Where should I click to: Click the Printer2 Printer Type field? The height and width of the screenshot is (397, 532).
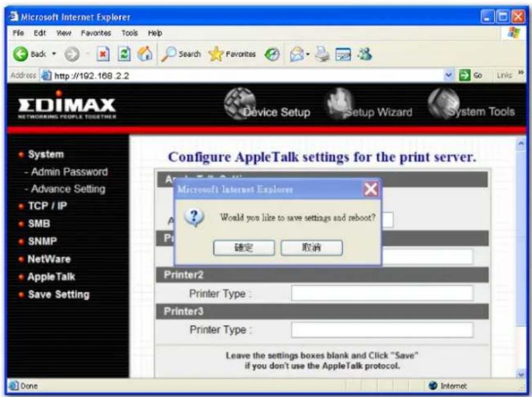382,293
